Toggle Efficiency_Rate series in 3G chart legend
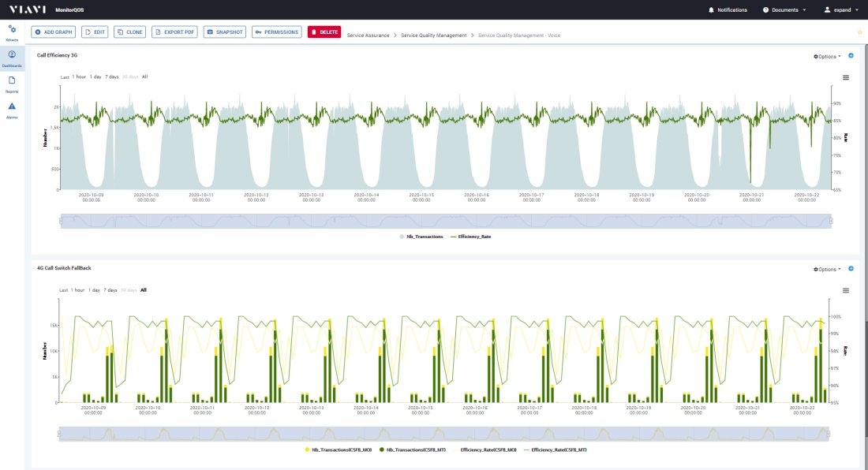 (x=475, y=236)
